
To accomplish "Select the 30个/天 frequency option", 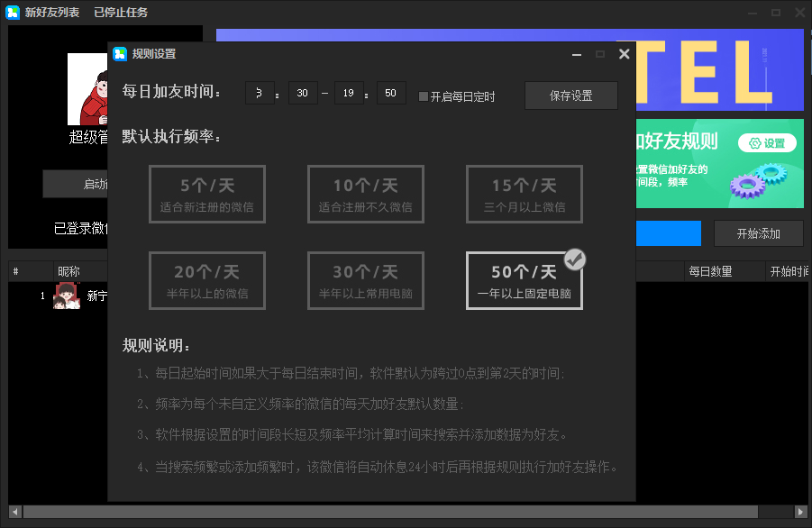I will [x=365, y=280].
